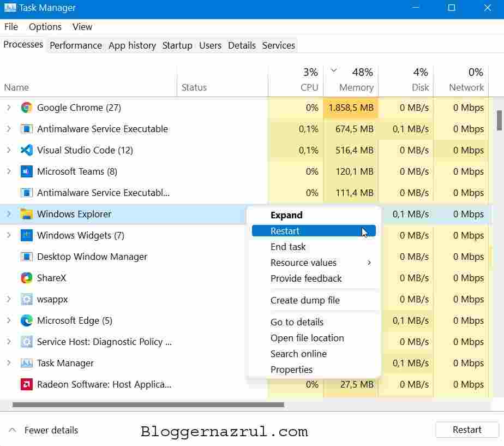Sort by the Disk column header
Screen dimensions: 504x446
[406, 80]
